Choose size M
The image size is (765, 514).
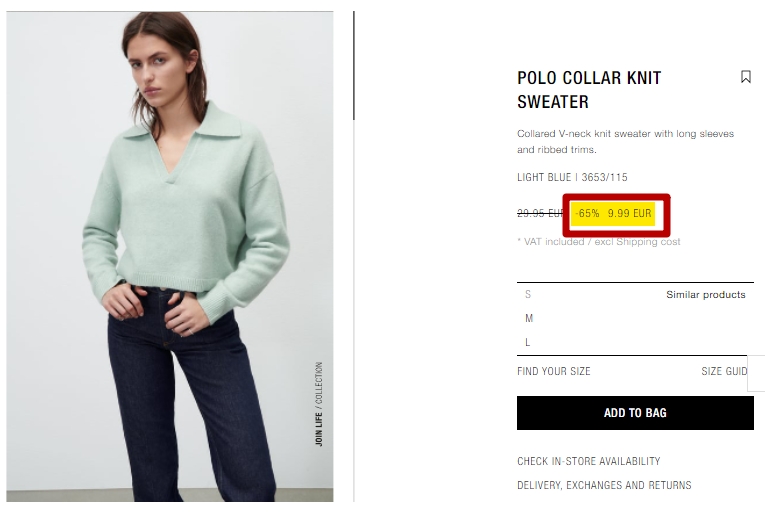(x=529, y=318)
